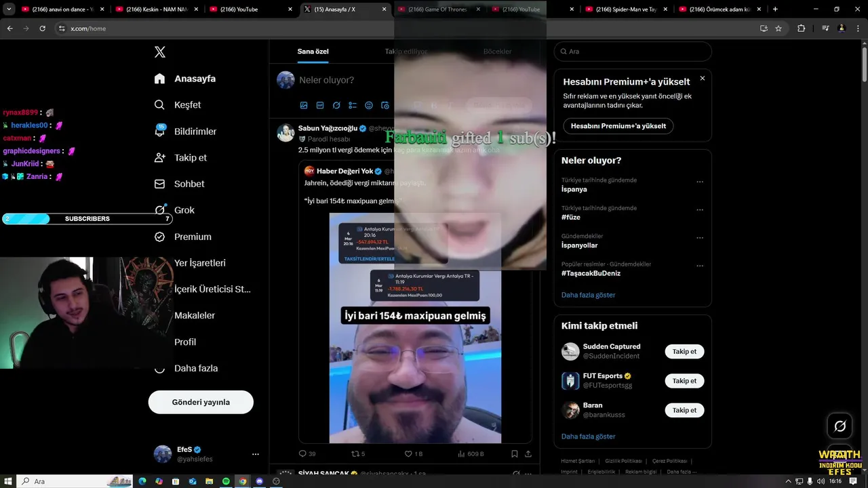Show more under Kimi takip etmeli

589,436
